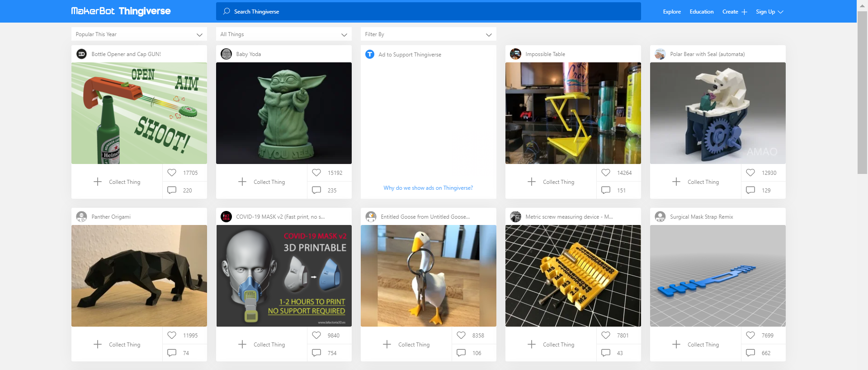Open the COVID-19 MASK v2 thumbnail

284,276
